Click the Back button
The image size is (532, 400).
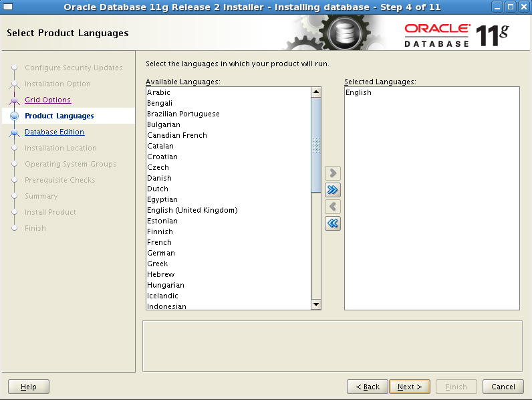(x=368, y=387)
